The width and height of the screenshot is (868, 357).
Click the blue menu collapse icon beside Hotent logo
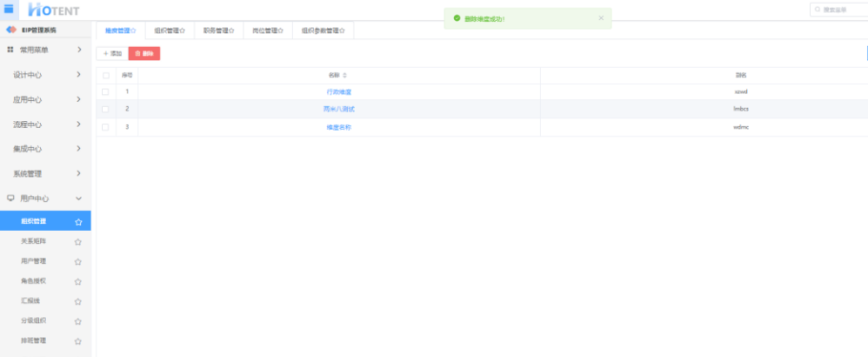click(10, 9)
